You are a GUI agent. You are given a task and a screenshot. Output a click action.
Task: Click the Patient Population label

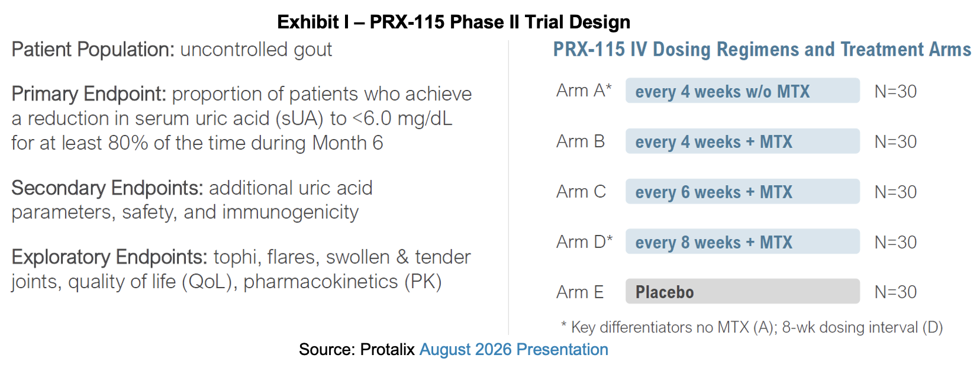click(x=93, y=50)
